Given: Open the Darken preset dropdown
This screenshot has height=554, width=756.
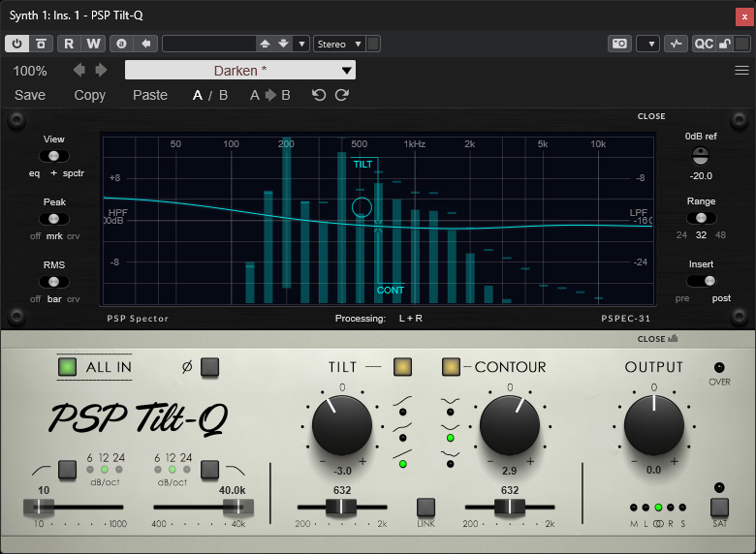Looking at the screenshot, I should [x=240, y=71].
